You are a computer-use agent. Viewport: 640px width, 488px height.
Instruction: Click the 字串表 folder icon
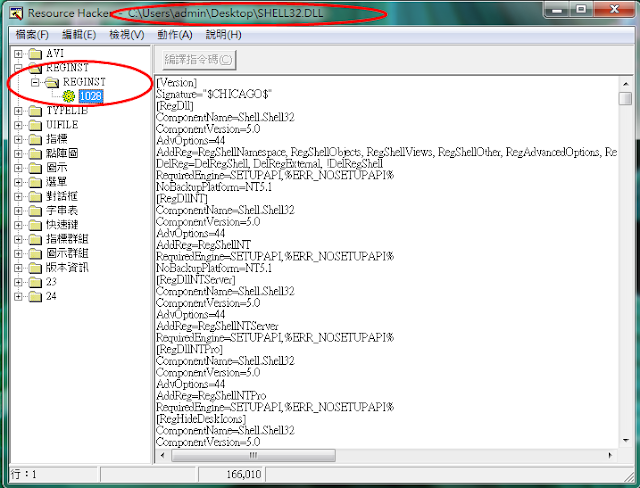click(x=36, y=211)
